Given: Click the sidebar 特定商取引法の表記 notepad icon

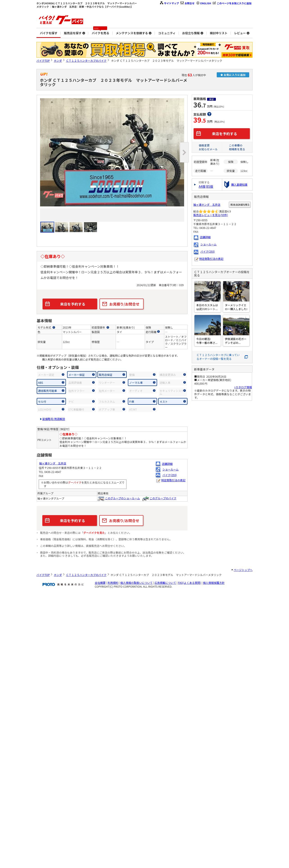Looking at the screenshot, I should tap(196, 259).
